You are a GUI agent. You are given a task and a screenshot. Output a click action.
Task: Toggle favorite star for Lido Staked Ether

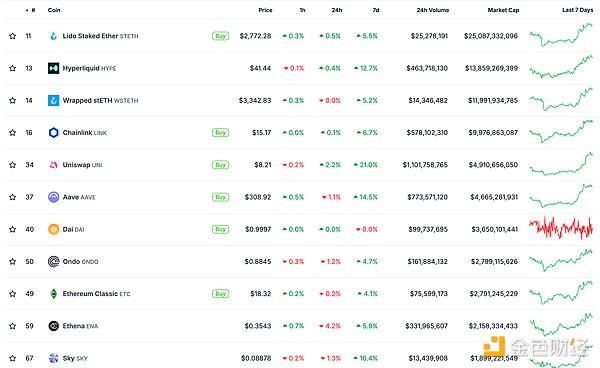click(13, 36)
